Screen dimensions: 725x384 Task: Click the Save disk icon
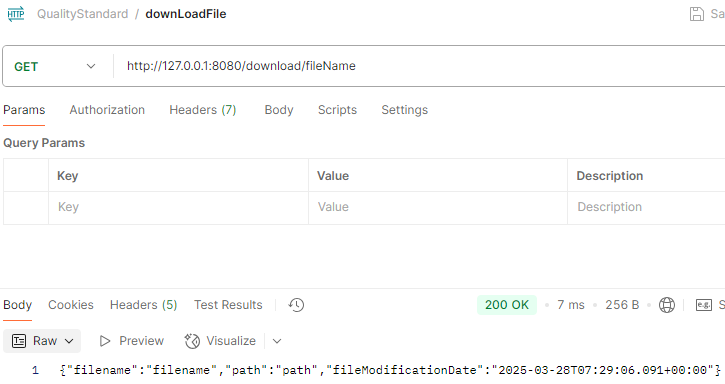click(x=696, y=14)
